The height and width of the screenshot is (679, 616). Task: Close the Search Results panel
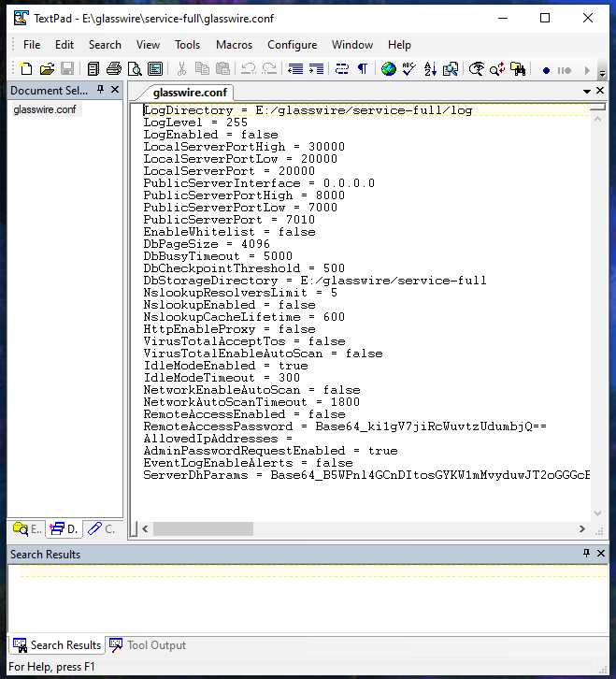(x=601, y=554)
